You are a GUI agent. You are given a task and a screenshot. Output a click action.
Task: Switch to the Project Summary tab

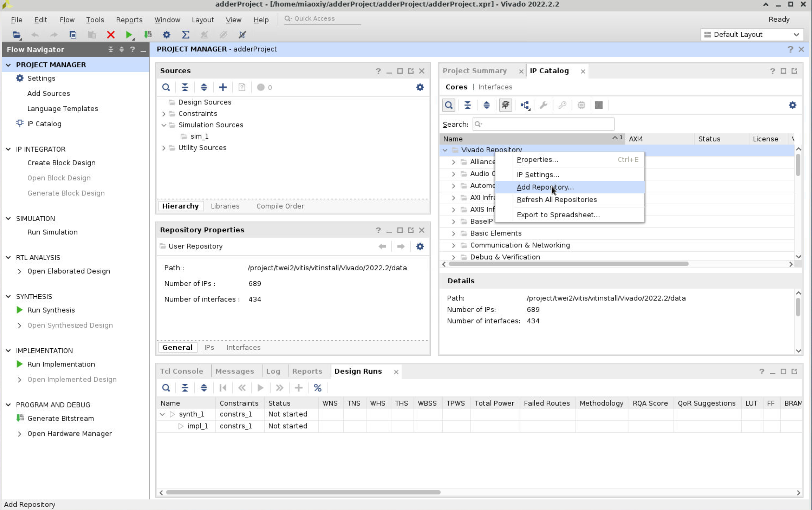point(475,71)
